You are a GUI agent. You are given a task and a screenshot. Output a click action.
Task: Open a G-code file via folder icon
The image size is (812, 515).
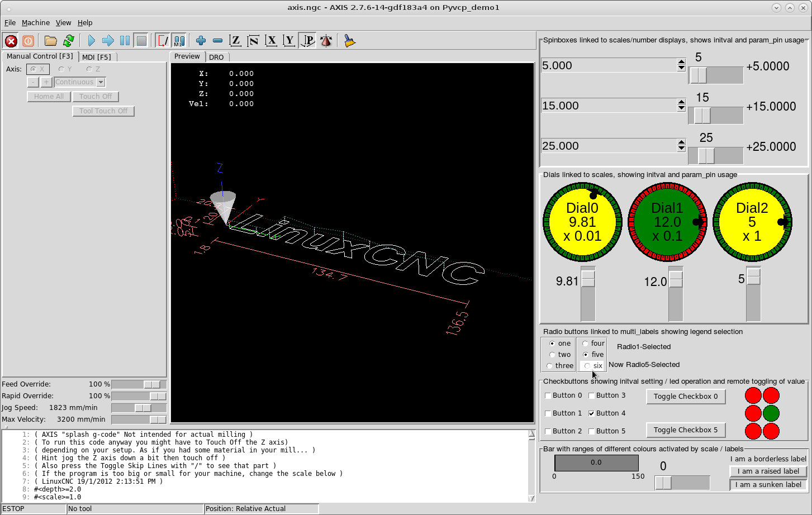click(51, 41)
